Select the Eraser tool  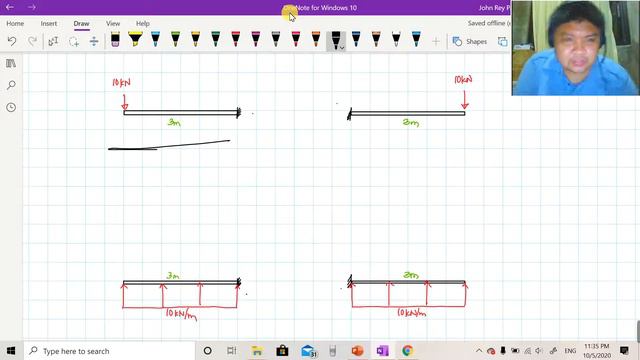115,40
